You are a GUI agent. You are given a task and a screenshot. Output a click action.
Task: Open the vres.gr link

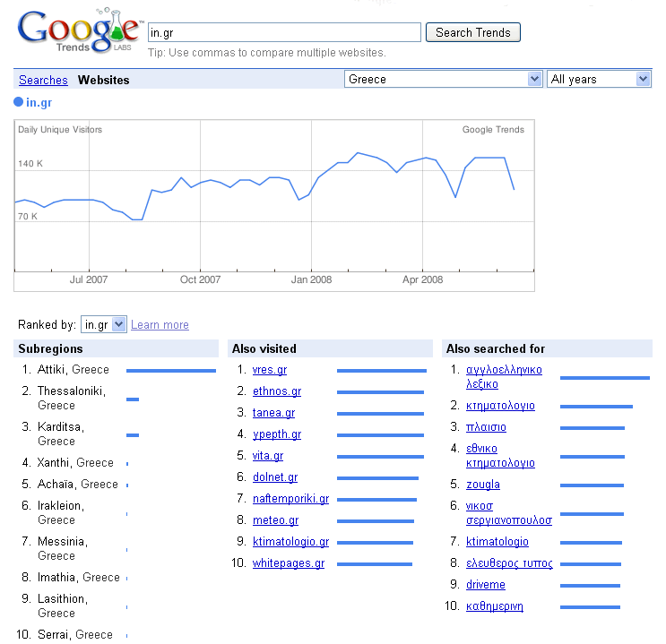269,370
